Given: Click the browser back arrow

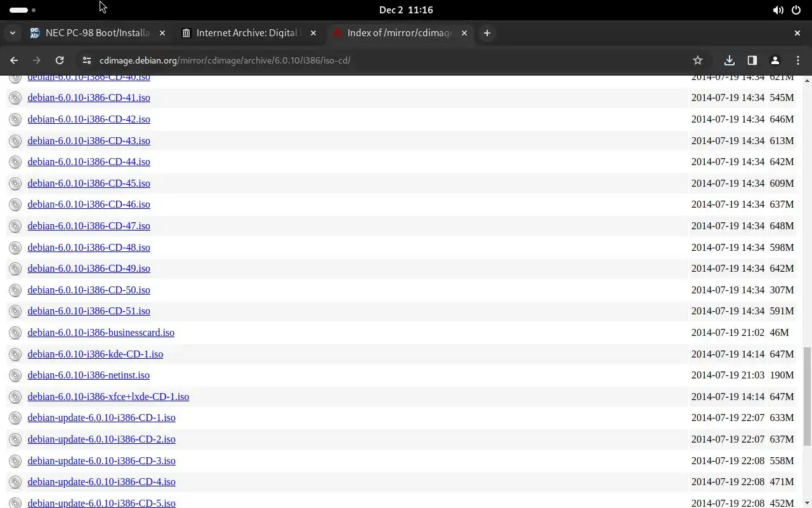Looking at the screenshot, I should pos(14,60).
